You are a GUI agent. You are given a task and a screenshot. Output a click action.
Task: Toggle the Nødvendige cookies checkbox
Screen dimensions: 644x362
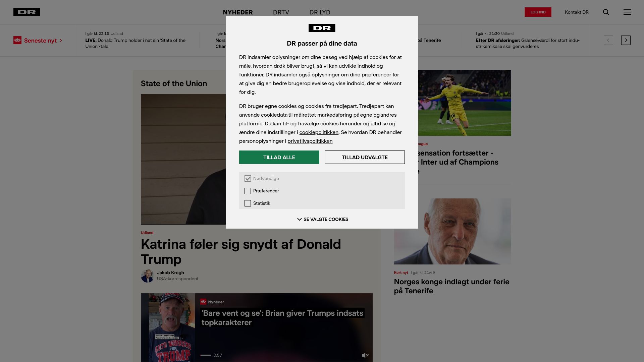click(x=248, y=179)
